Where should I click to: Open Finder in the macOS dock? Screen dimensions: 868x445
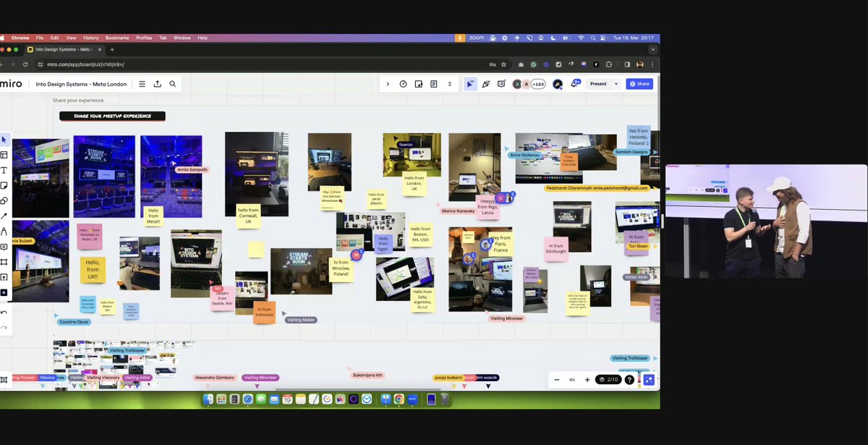(208, 399)
